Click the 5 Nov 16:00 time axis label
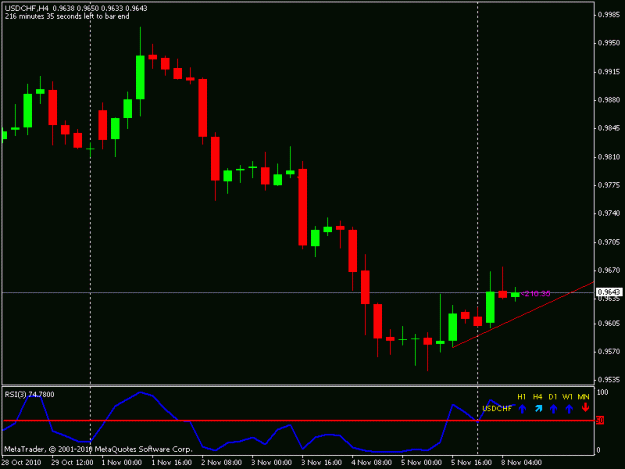Viewport: 625px width, 469px height. [x=472, y=462]
